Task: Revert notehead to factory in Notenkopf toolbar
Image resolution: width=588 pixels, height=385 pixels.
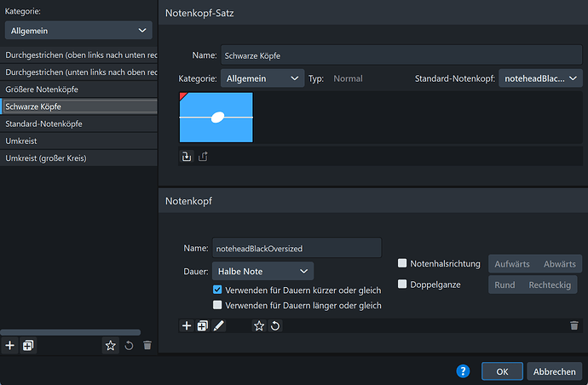Action: pos(275,325)
